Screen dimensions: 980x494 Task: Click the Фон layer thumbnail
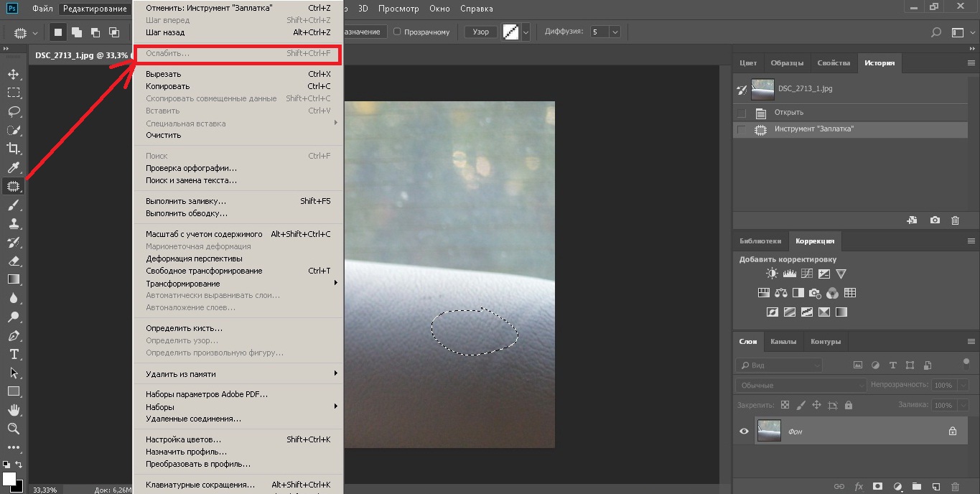click(769, 432)
